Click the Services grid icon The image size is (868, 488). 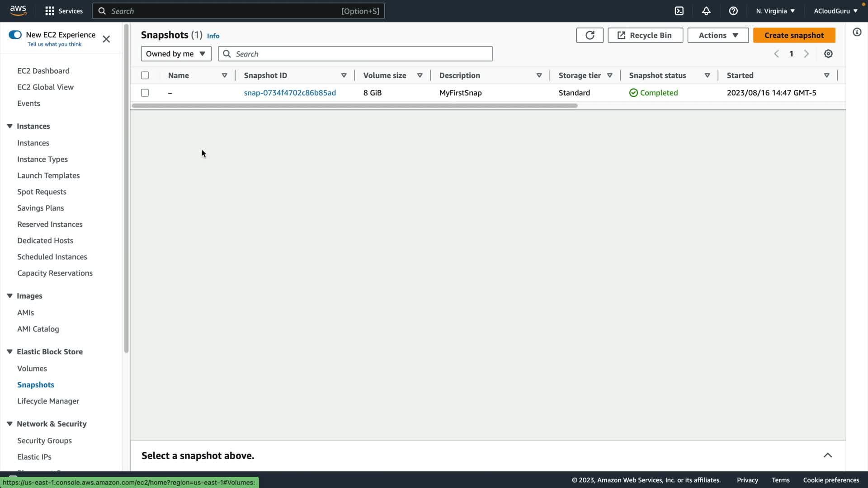[x=50, y=11]
